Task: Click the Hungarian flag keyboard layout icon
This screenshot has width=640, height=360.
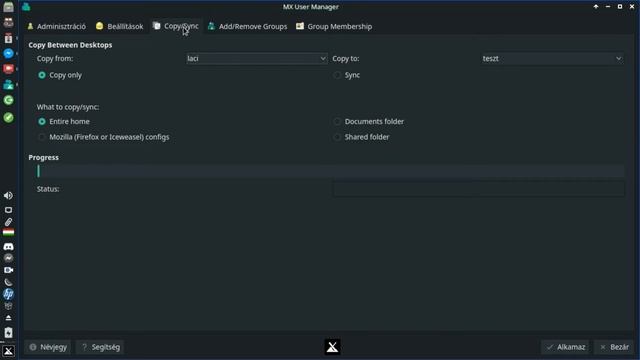Action: click(8, 233)
